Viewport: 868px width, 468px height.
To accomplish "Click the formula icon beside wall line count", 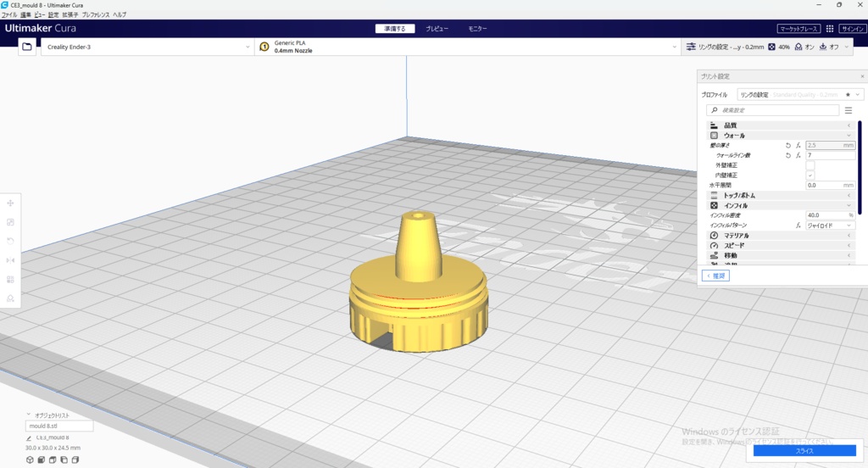I will click(x=798, y=156).
